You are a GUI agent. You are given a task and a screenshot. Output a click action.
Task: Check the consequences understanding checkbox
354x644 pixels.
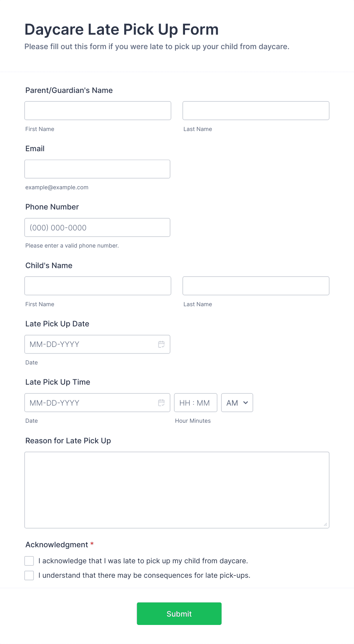(29, 575)
